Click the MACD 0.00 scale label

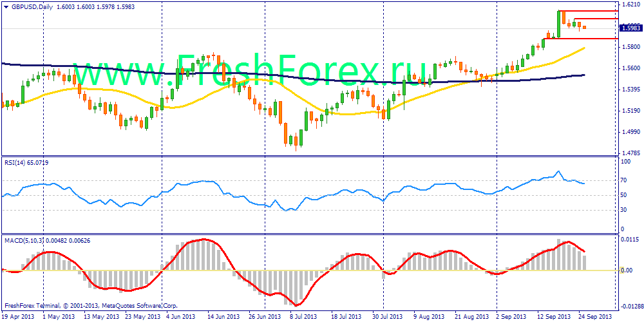click(627, 270)
